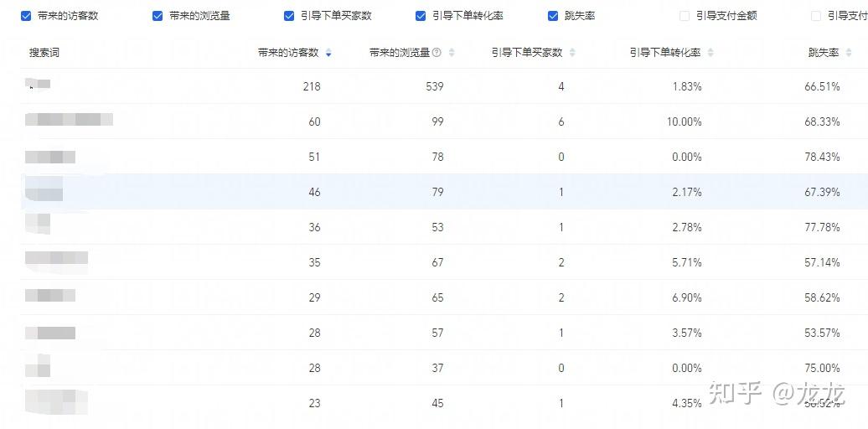Uncheck the 带来的浏览量 checkbox
The image size is (868, 429).
(x=158, y=16)
